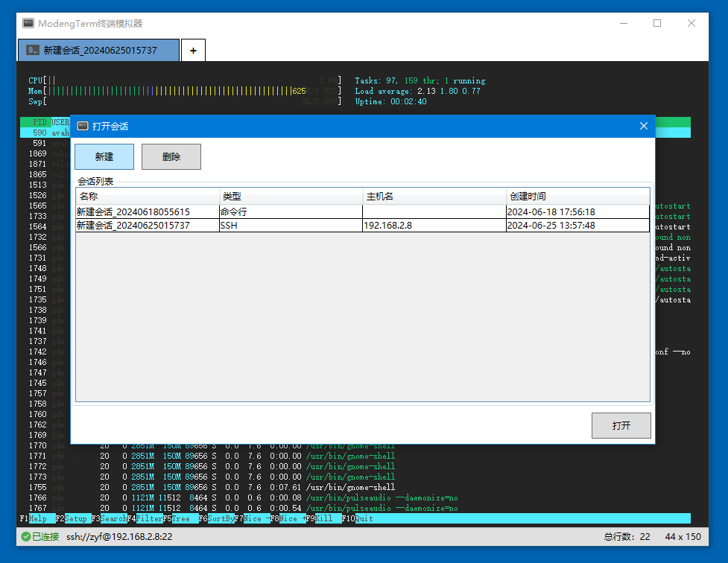Image resolution: width=728 pixels, height=563 pixels.
Task: Minimize the ModengTerm window
Action: [623, 23]
